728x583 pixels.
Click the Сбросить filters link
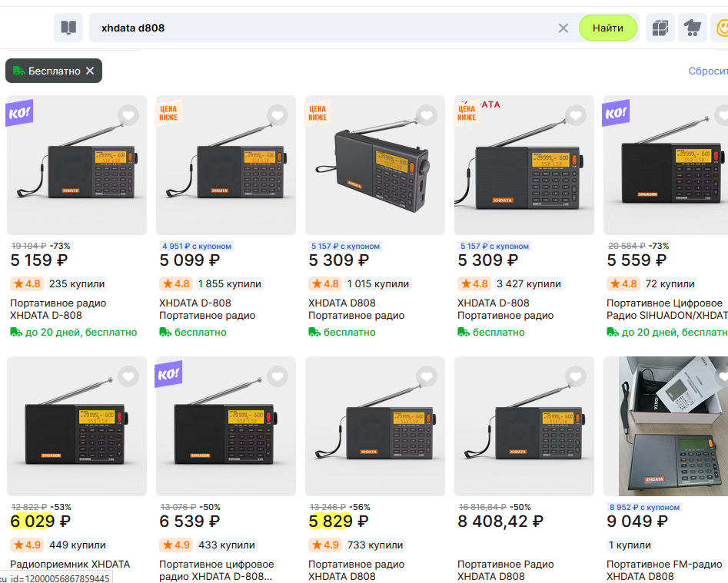tap(708, 71)
